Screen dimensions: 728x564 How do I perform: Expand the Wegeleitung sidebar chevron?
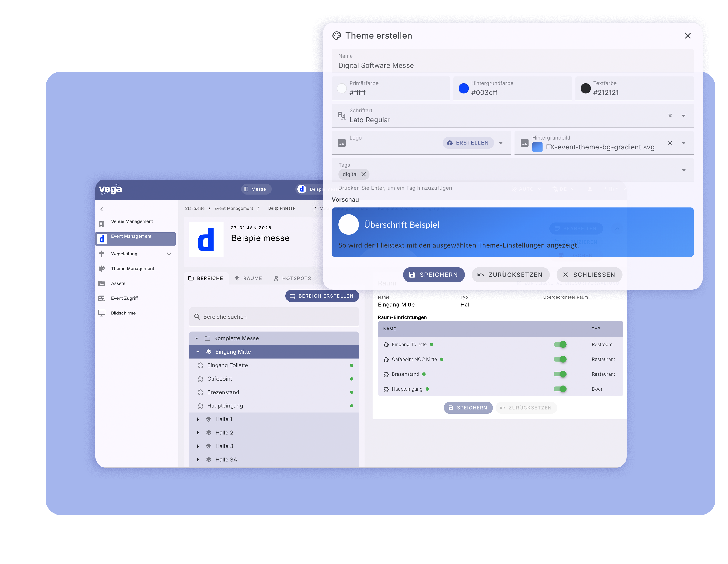[x=169, y=254]
